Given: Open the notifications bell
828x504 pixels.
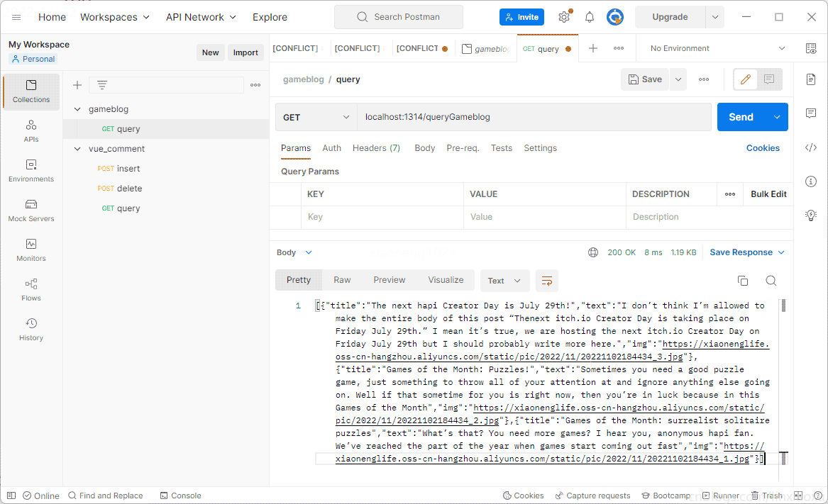Looking at the screenshot, I should (x=590, y=17).
